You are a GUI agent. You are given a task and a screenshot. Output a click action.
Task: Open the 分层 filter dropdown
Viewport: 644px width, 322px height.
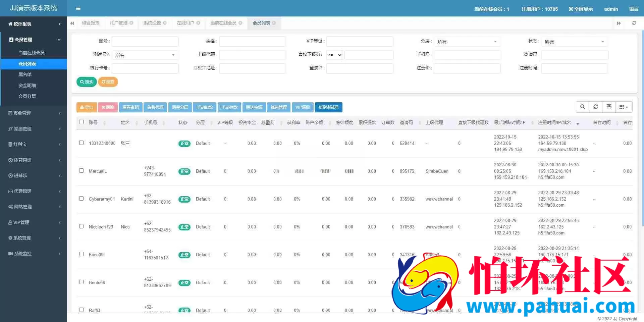click(x=467, y=42)
